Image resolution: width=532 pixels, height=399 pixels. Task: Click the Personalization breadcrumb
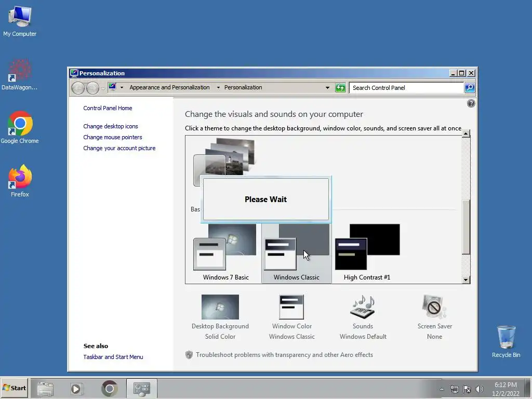243,87
